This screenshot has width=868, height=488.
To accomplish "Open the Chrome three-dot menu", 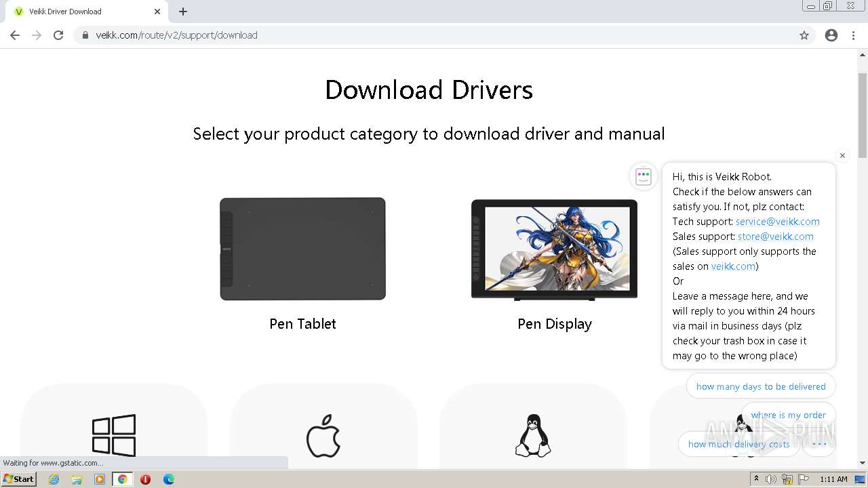I will pos(853,35).
